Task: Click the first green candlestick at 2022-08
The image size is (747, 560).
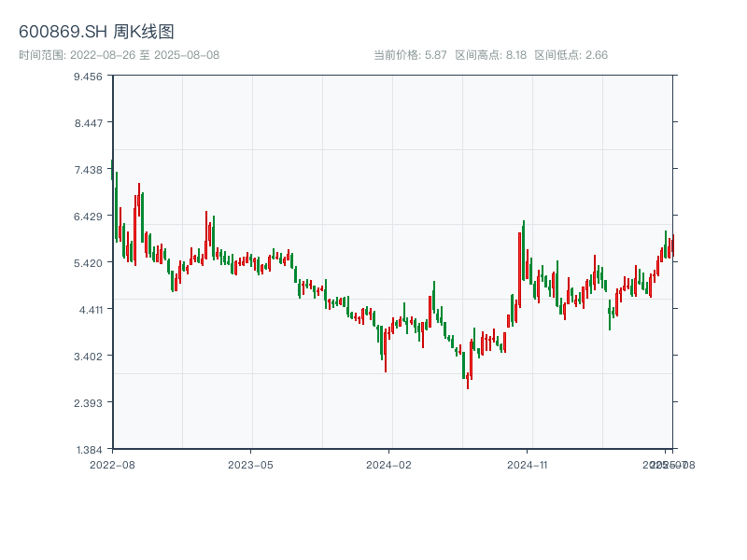Action: 112,170
